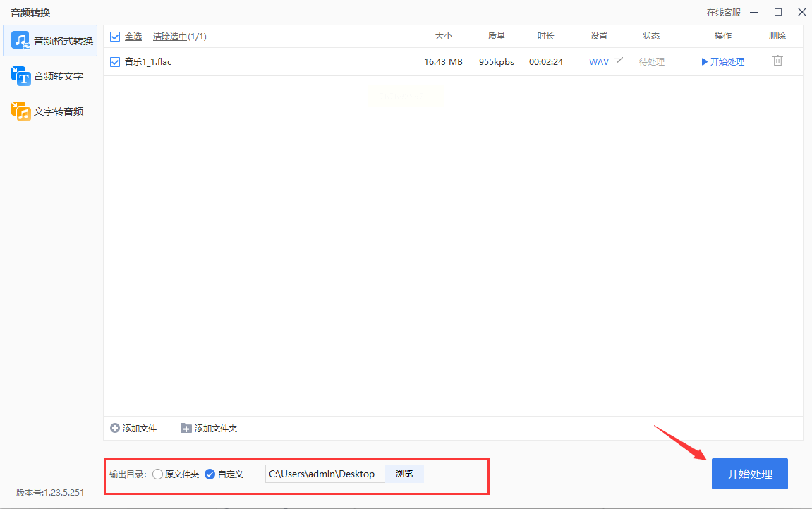Select the 自定义 output radio button
812x509 pixels.
(x=210, y=474)
